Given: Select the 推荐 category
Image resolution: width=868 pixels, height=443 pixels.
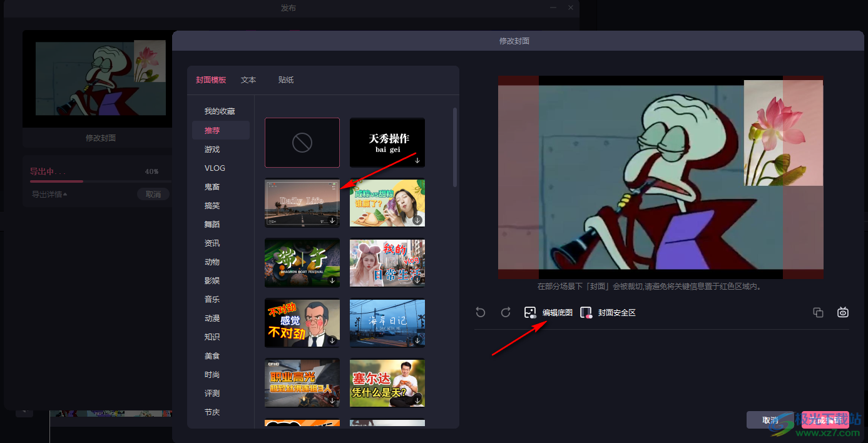Looking at the screenshot, I should [x=220, y=130].
